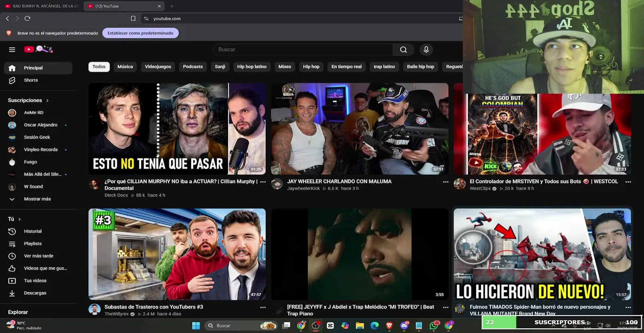644x333 pixels.
Task: Click the YouTube logo
Action: click(38, 49)
